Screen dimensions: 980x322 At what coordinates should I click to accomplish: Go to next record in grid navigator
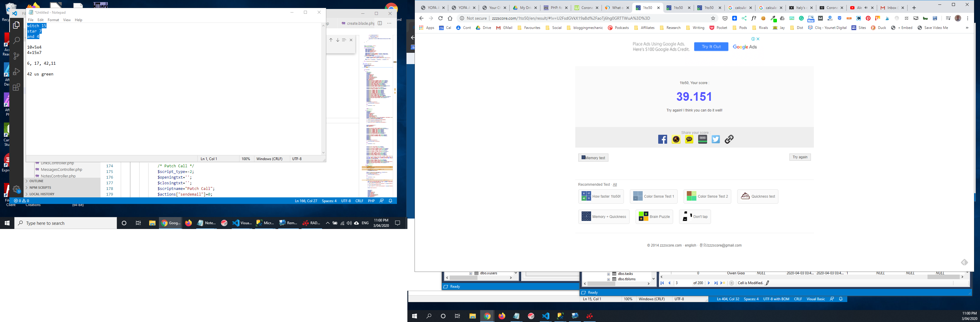(x=708, y=283)
